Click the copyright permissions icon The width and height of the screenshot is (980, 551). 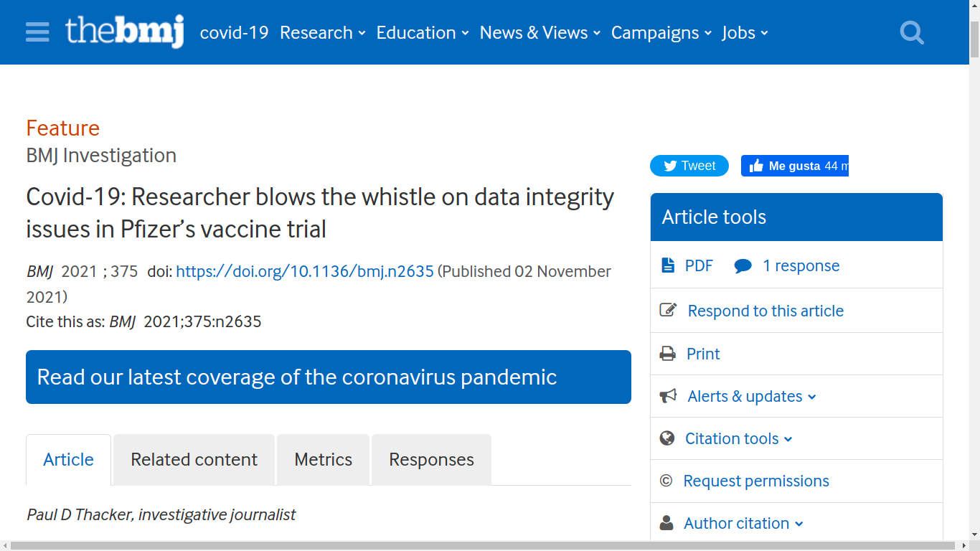coord(666,481)
